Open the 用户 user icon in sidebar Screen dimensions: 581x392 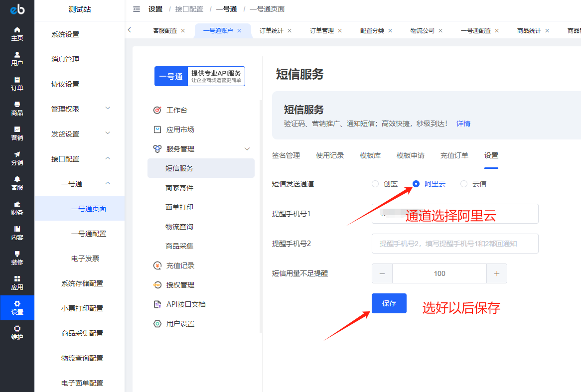[17, 55]
